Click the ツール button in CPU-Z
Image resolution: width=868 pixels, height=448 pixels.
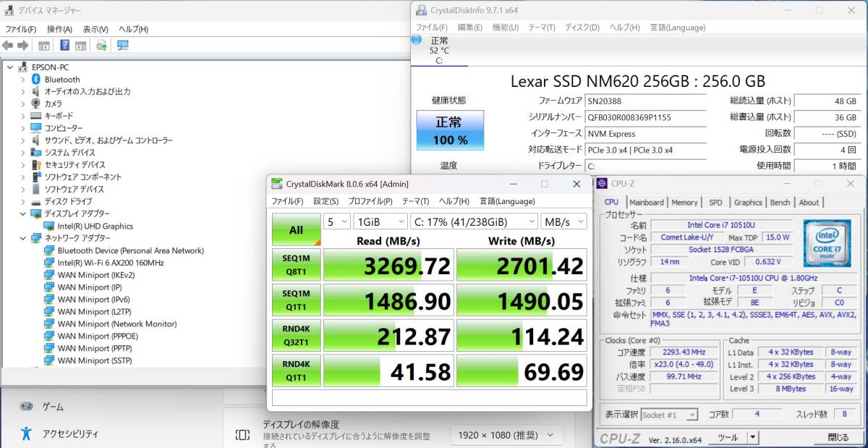pyautogui.click(x=728, y=437)
